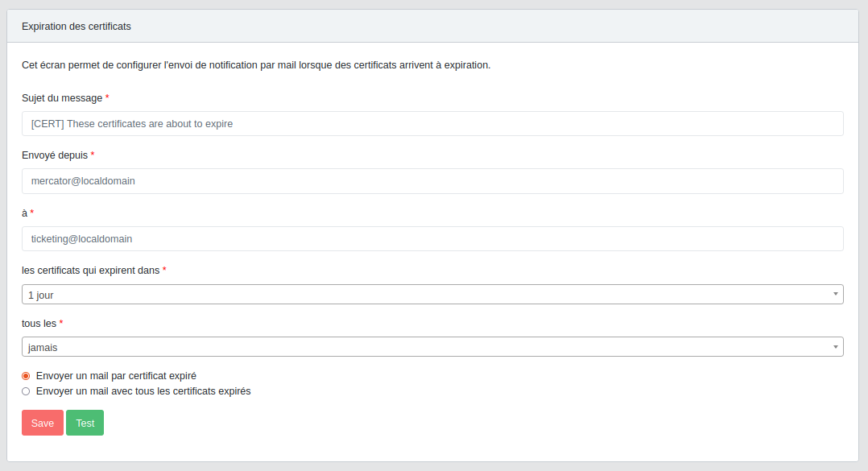Choose the single mail with all certificates radio
The width and height of the screenshot is (868, 471).
coord(26,391)
